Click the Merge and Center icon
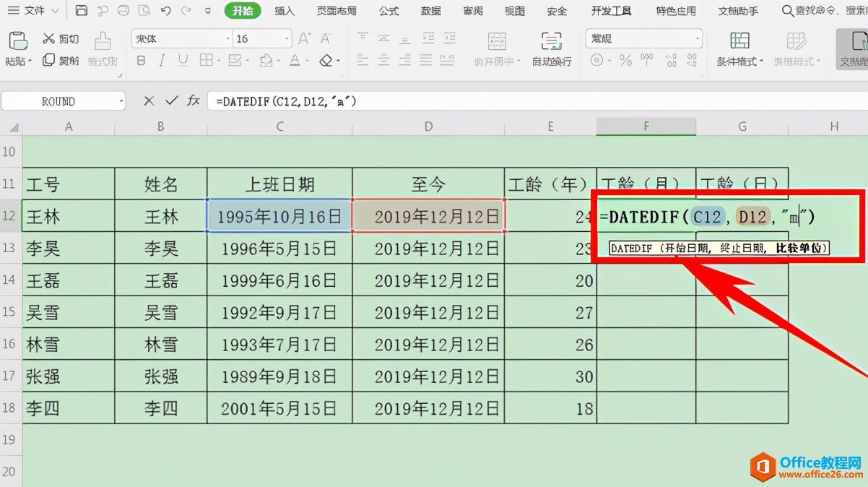The width and height of the screenshot is (868, 487). (497, 40)
